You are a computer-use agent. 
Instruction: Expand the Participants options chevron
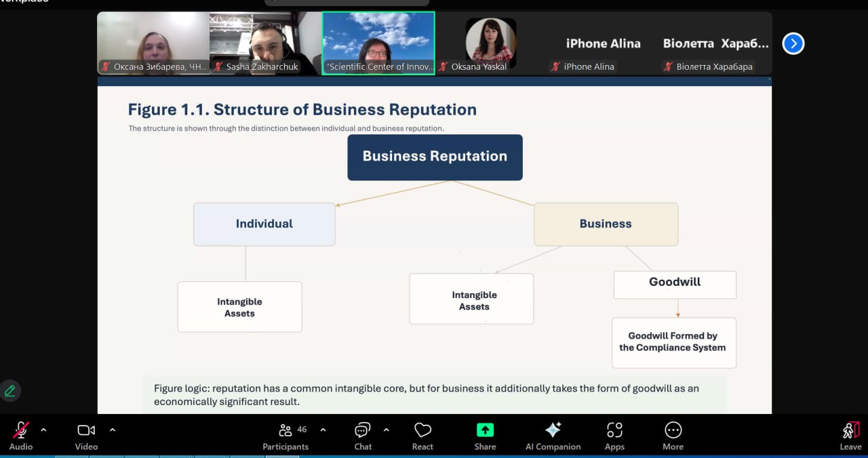pyautogui.click(x=323, y=430)
